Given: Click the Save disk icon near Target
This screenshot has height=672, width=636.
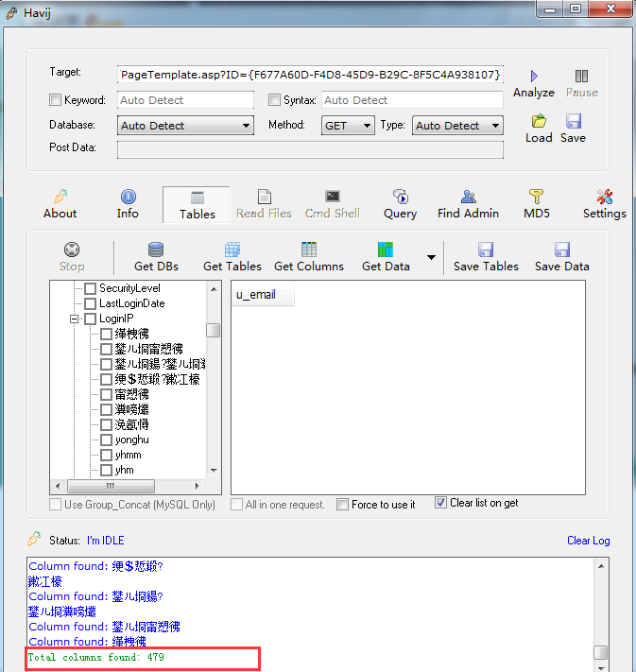Looking at the screenshot, I should (573, 121).
